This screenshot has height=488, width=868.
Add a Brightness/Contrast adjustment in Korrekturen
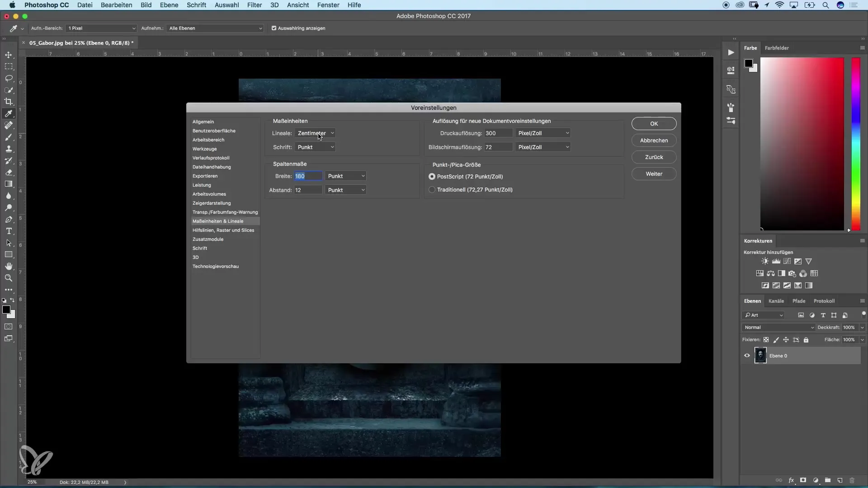click(x=765, y=261)
